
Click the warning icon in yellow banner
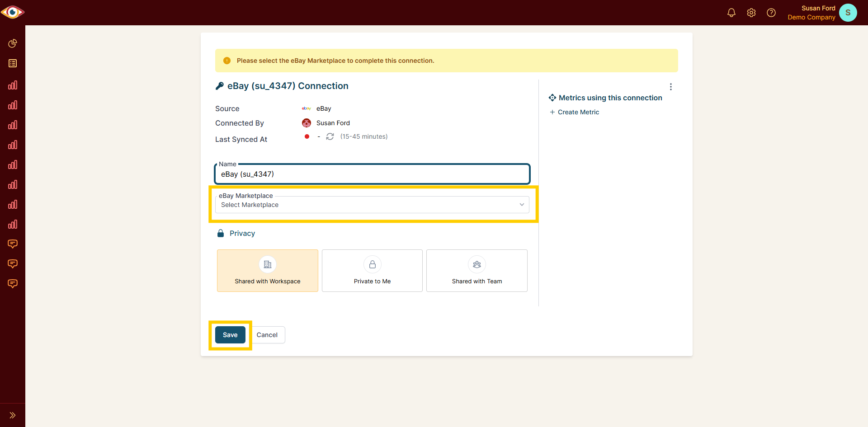[x=227, y=61]
